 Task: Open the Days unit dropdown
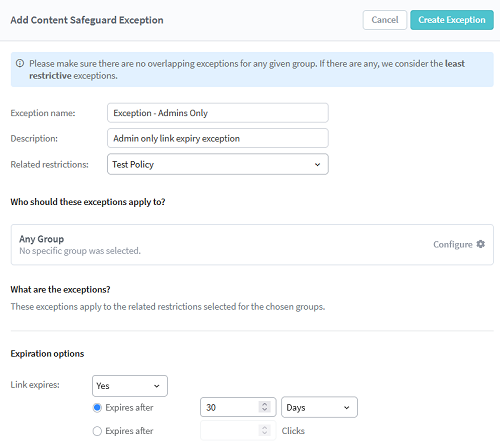[319, 407]
